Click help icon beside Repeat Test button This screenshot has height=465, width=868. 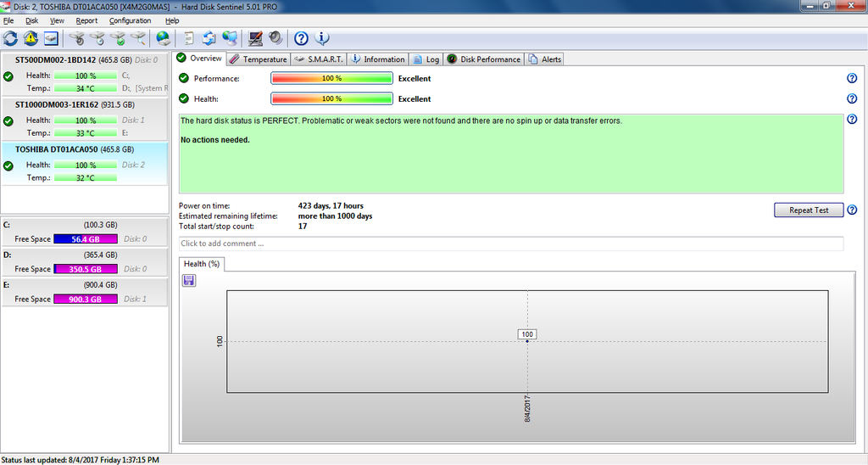click(852, 210)
